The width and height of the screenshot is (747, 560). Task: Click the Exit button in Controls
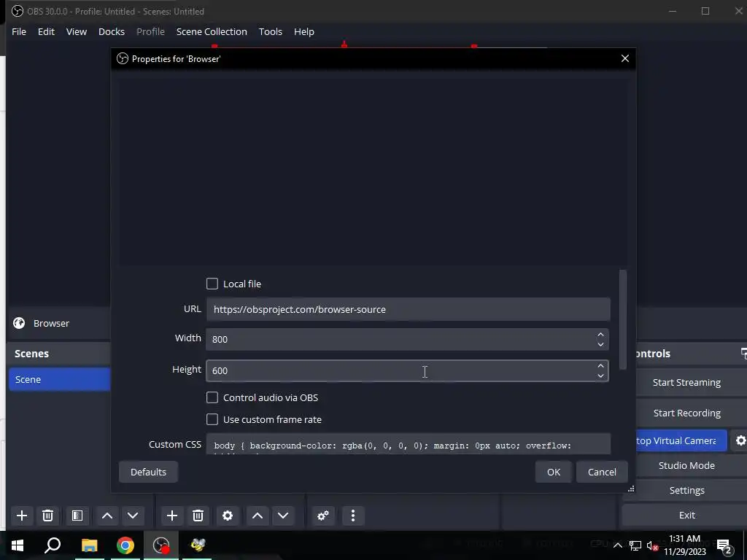[x=686, y=515]
